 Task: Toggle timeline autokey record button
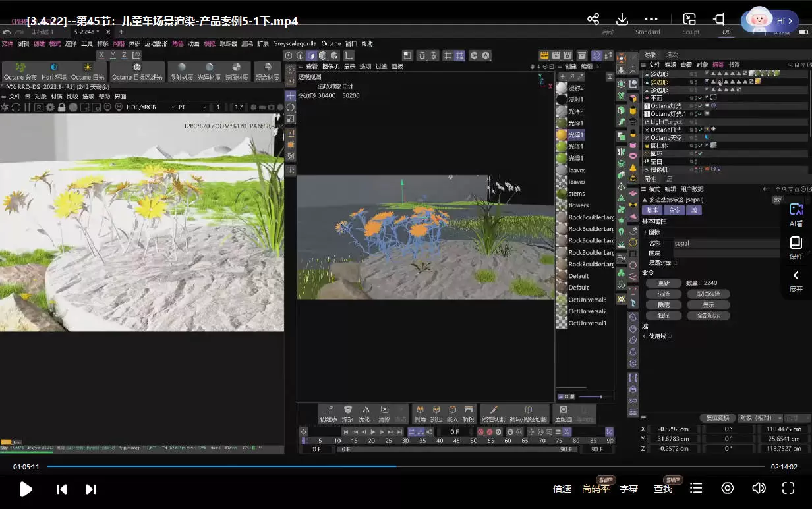tap(490, 432)
